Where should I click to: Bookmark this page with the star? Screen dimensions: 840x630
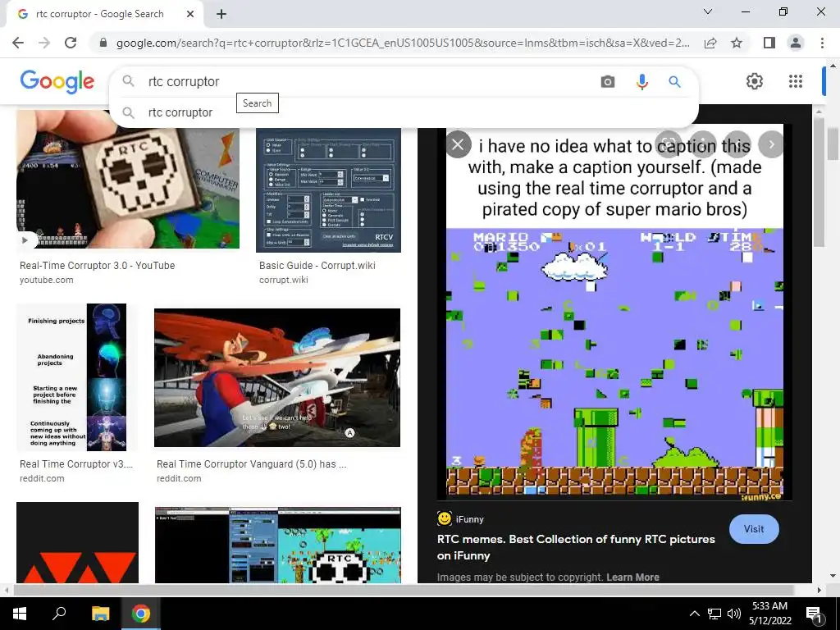(737, 43)
